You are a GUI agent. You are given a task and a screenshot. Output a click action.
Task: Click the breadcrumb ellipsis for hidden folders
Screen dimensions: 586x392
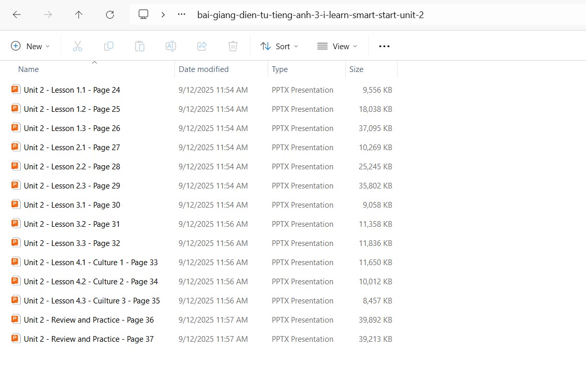point(181,14)
